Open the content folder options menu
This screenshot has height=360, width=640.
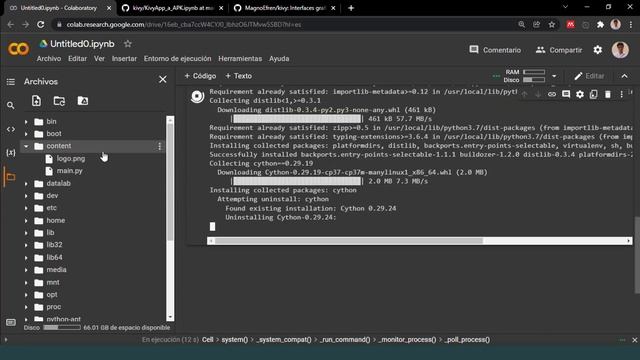pos(159,146)
